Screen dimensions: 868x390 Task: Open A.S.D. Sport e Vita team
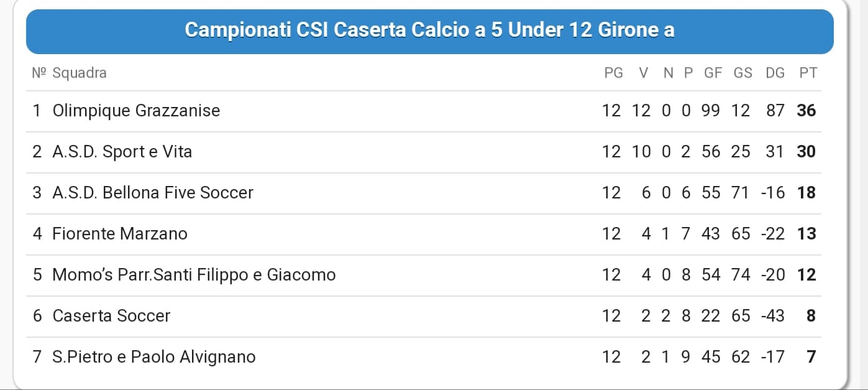122,152
